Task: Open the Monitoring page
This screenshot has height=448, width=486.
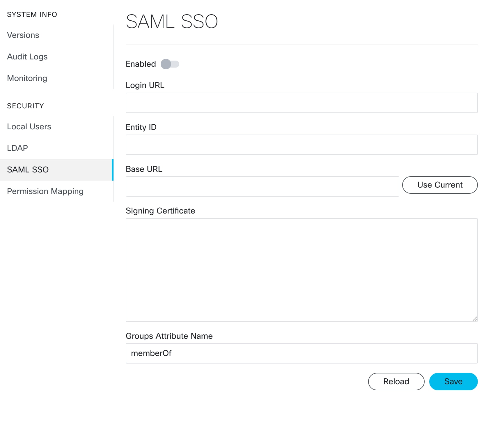Action: pos(27,78)
